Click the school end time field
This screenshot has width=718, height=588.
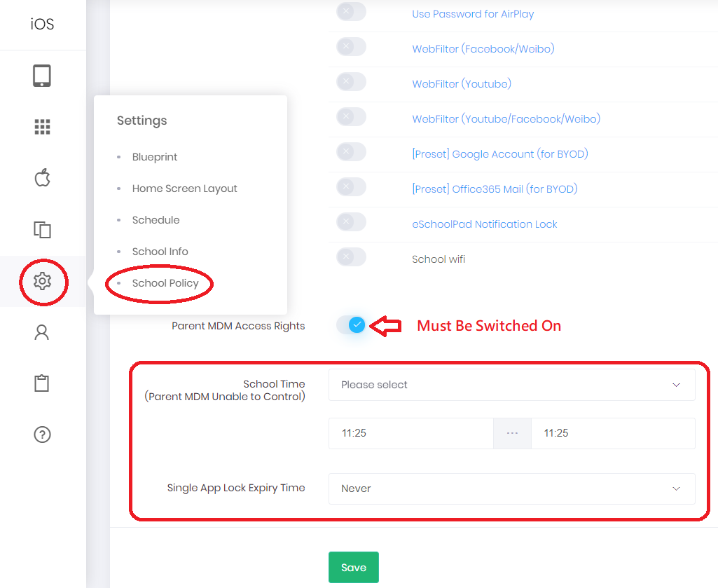tap(613, 433)
